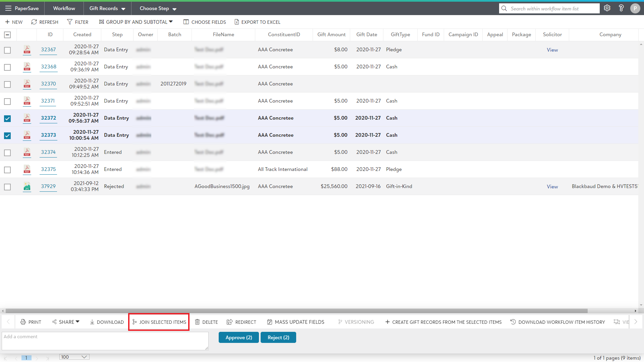Open JPG image icon for record 37929

tap(27, 187)
